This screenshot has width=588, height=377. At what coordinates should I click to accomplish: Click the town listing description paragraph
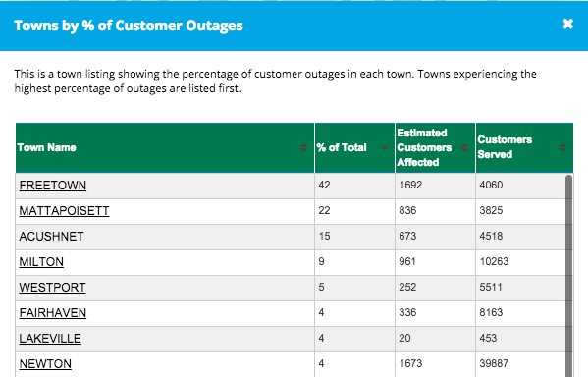click(x=275, y=81)
